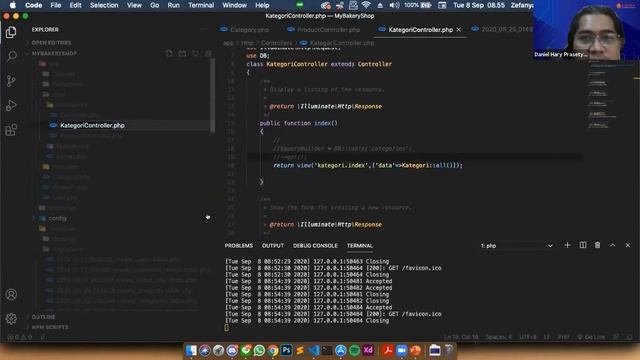Open the Help menu
This screenshot has width=640, height=360.
[262, 5]
